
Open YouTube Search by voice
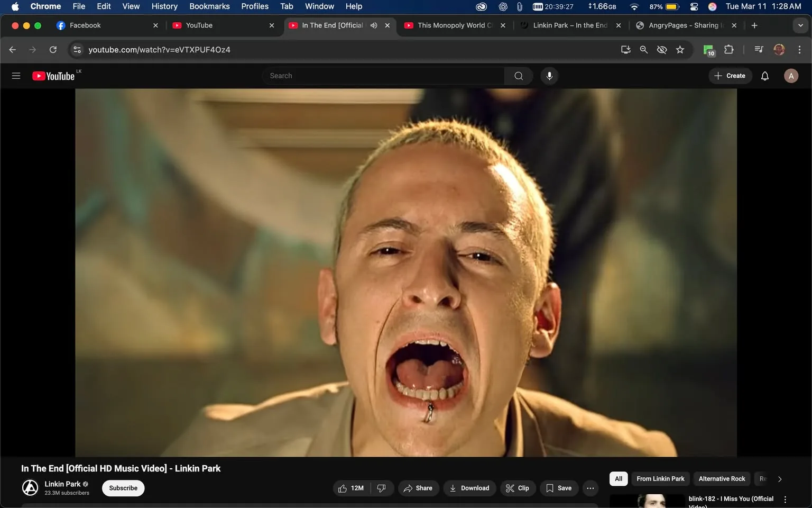coord(549,76)
